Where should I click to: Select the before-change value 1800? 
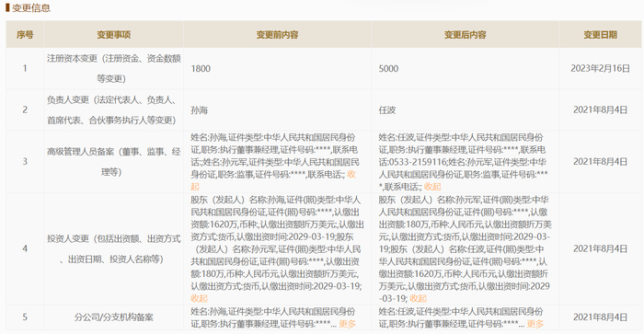(201, 69)
